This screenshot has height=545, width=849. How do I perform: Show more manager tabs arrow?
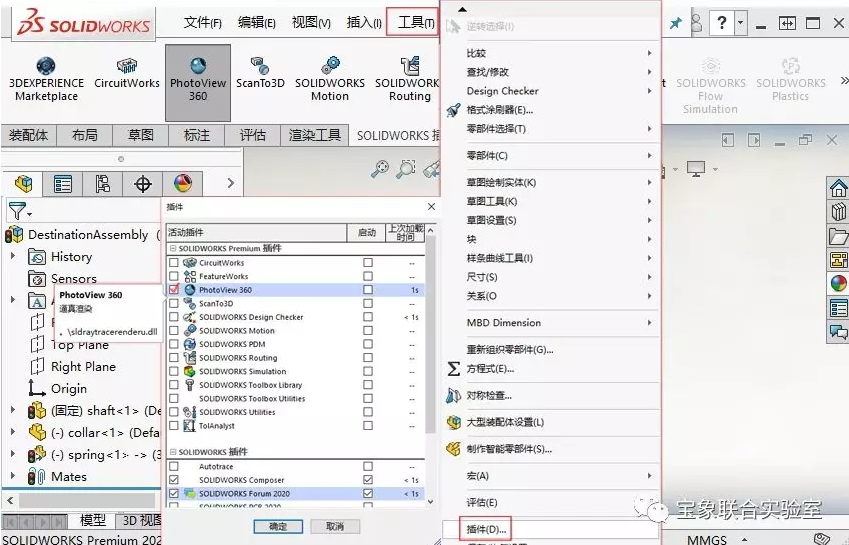coord(231,183)
